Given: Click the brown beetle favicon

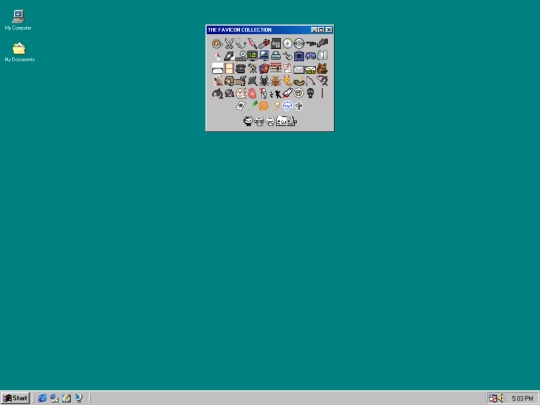Looking at the screenshot, I should tap(276, 81).
